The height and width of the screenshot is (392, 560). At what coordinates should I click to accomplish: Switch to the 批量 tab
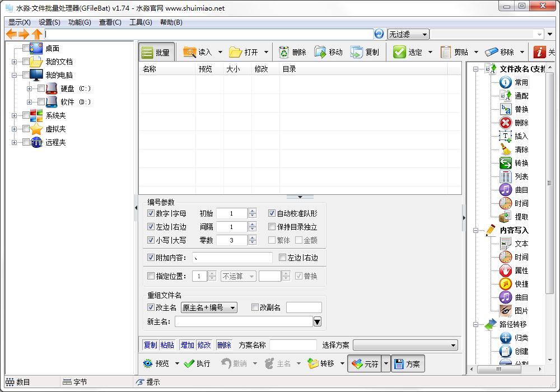pos(156,52)
